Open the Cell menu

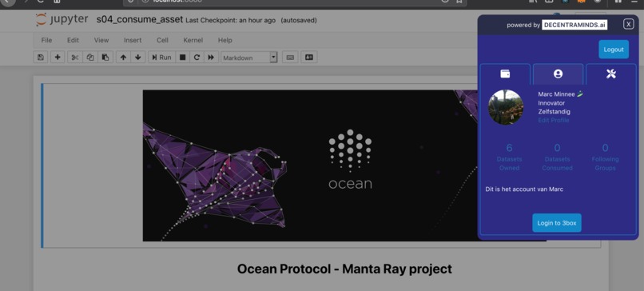tap(162, 40)
